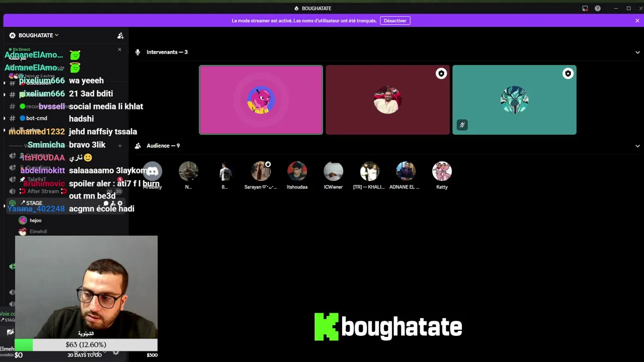
Task: Open the help question mark icon
Action: point(598,9)
